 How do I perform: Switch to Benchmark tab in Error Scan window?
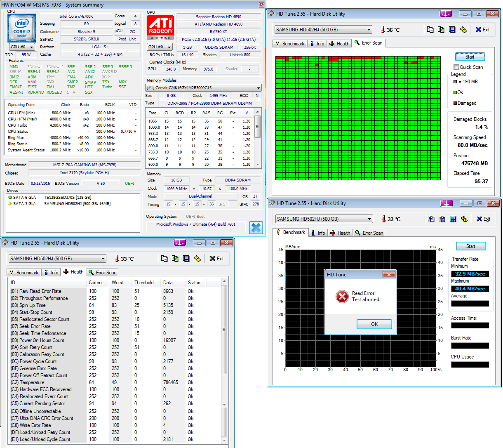click(290, 43)
